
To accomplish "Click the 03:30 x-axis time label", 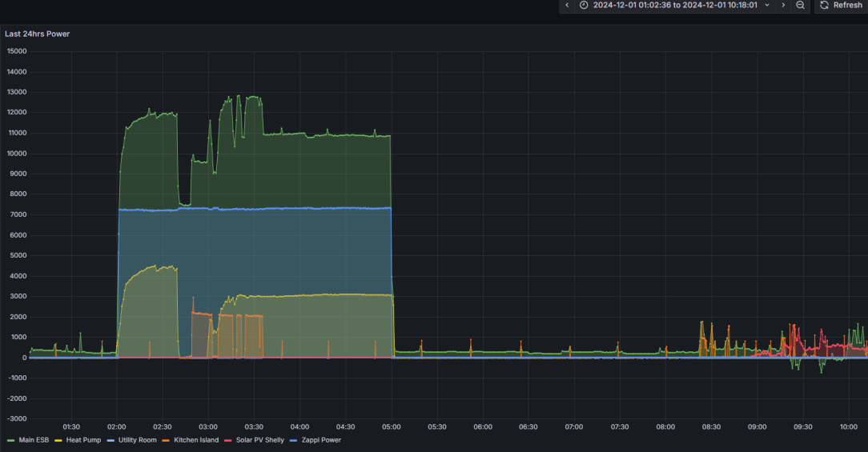I will click(254, 426).
